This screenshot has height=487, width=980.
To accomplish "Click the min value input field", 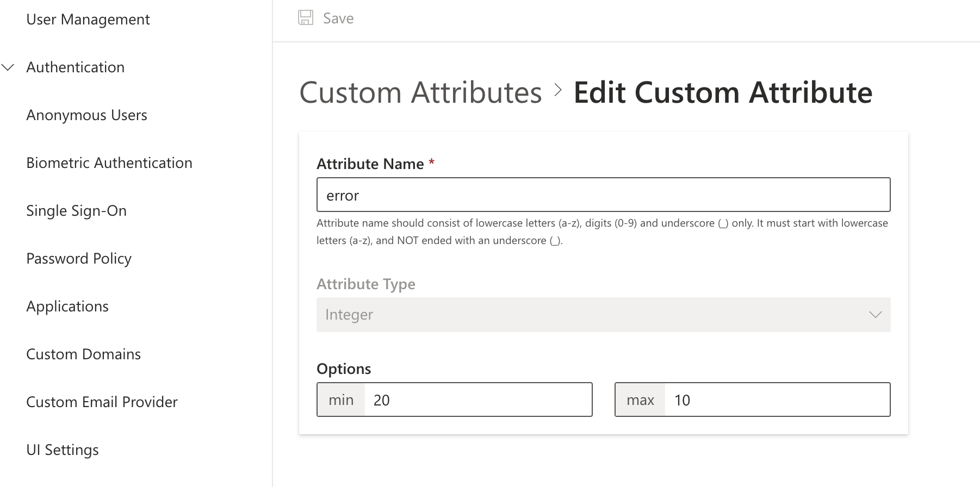I will 478,400.
